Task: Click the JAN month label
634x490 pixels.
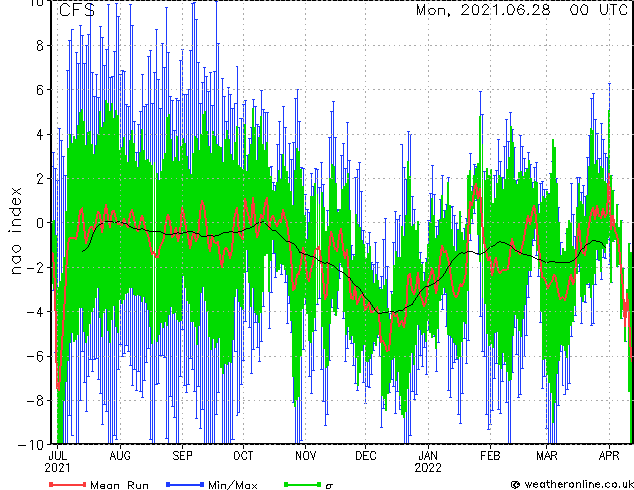Action: 428,456
